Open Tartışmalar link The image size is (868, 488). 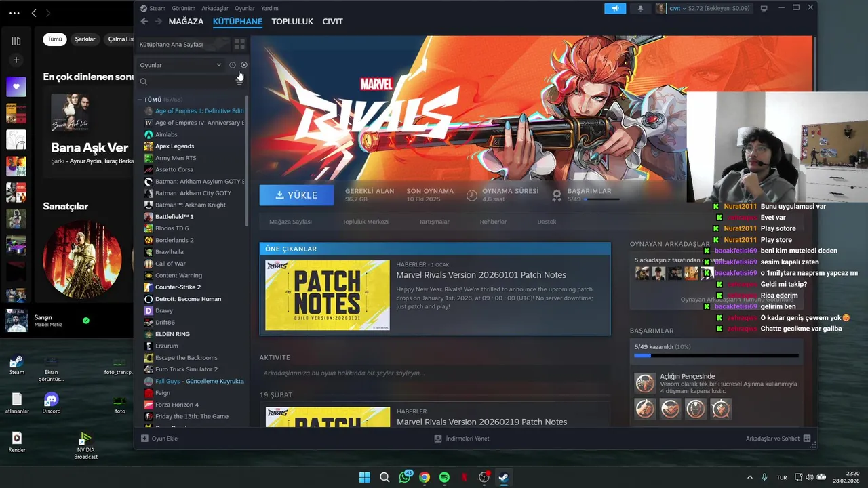click(434, 222)
